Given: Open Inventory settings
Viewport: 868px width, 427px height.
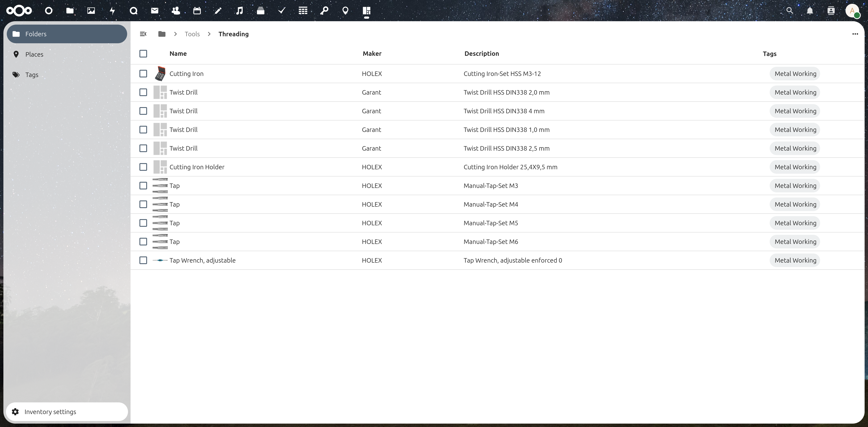Looking at the screenshot, I should pos(50,412).
